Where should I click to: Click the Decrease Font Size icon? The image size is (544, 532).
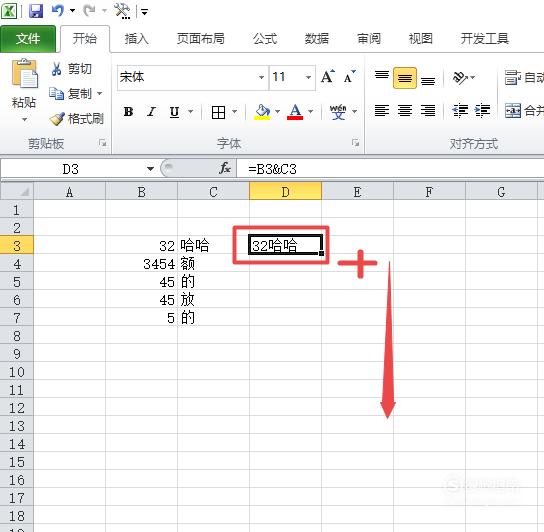349,77
